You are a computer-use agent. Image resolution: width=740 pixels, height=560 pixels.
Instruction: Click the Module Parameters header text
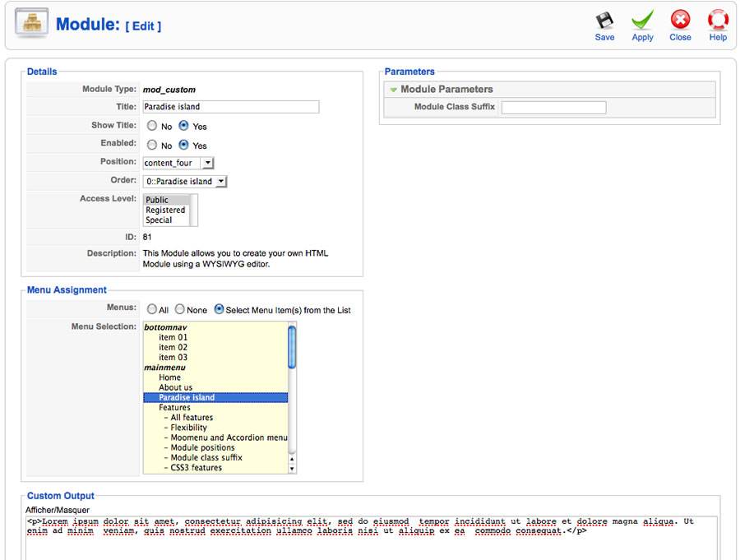(x=446, y=90)
